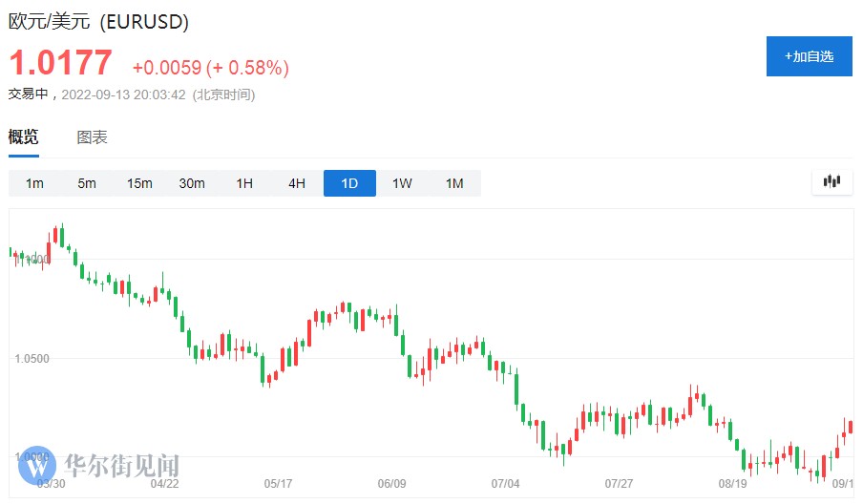Click the 1.0177 current price
Screen dimensions: 863x504
(60, 64)
